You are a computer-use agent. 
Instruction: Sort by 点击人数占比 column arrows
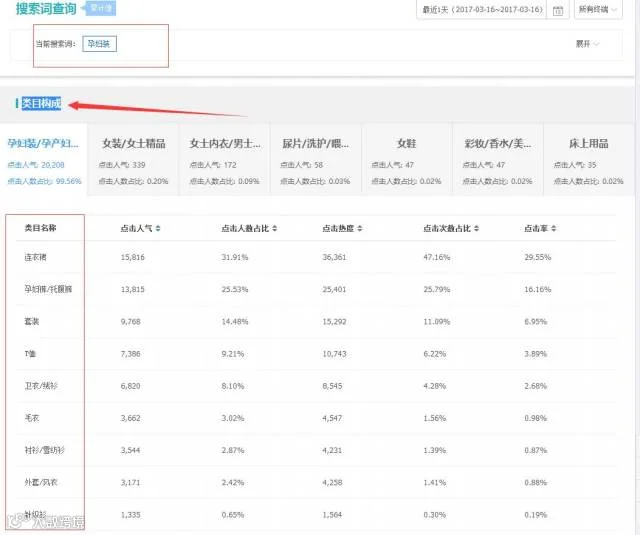[275, 229]
